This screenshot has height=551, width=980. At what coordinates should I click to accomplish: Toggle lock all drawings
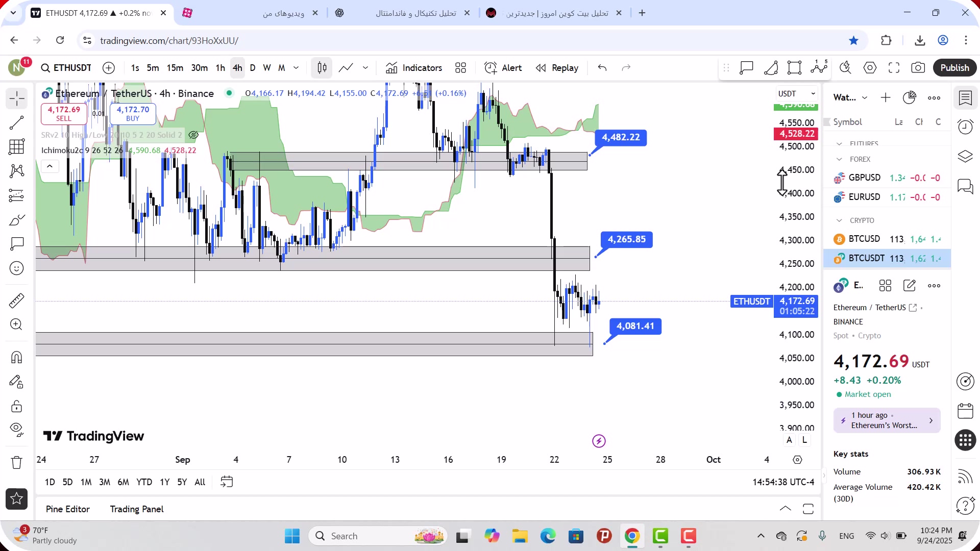point(16,406)
